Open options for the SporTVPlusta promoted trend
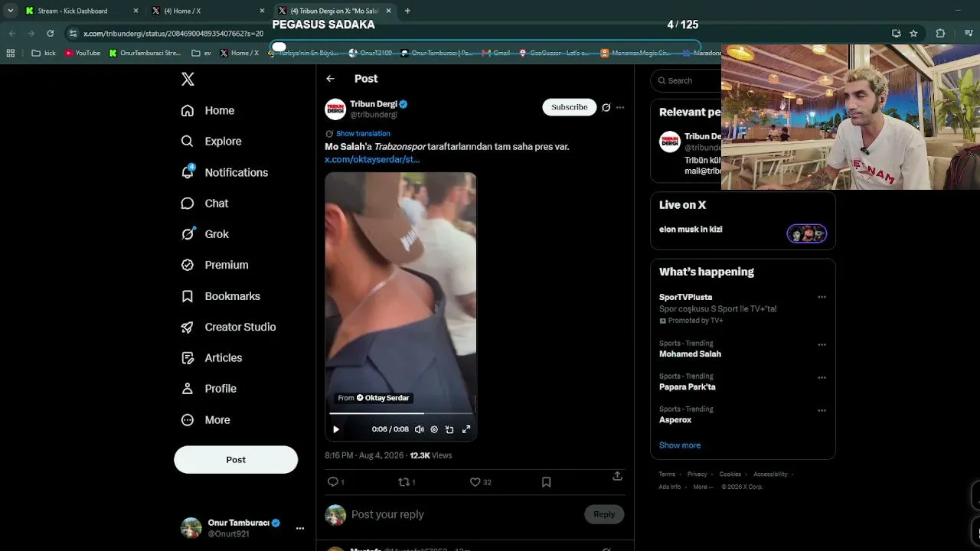This screenshot has height=551, width=980. tap(822, 297)
